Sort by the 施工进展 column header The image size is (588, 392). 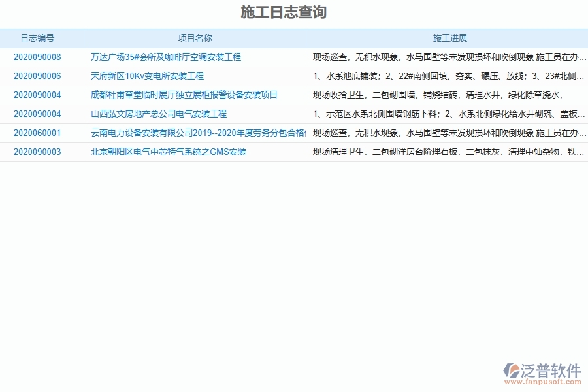click(449, 38)
